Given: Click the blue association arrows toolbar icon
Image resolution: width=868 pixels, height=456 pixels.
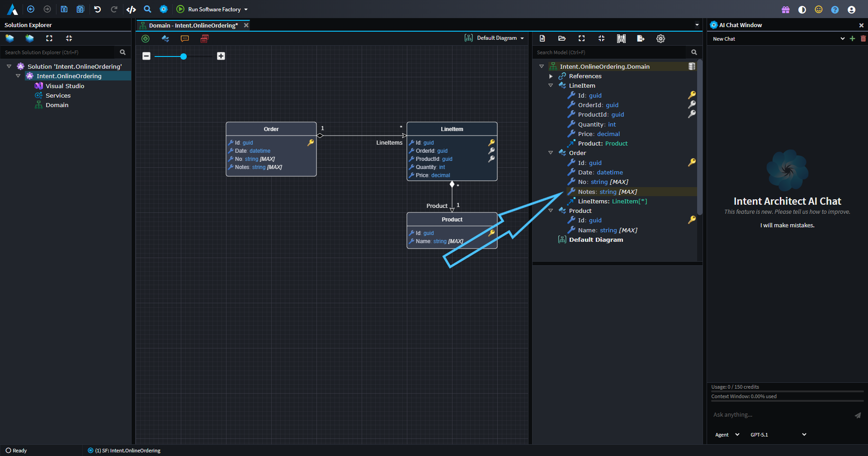Looking at the screenshot, I should click(x=165, y=39).
